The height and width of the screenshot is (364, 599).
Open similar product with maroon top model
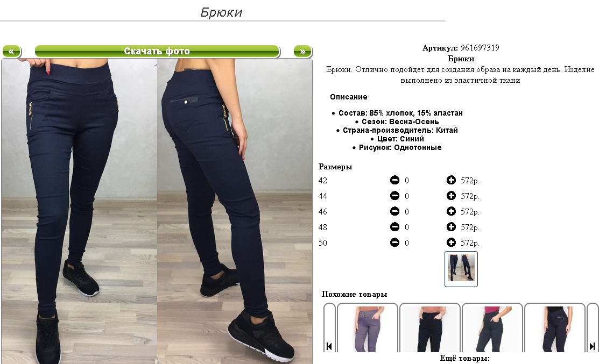[x=492, y=329]
